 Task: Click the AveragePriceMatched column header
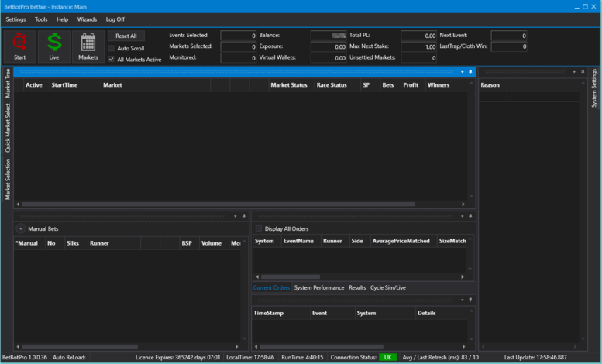(x=404, y=241)
